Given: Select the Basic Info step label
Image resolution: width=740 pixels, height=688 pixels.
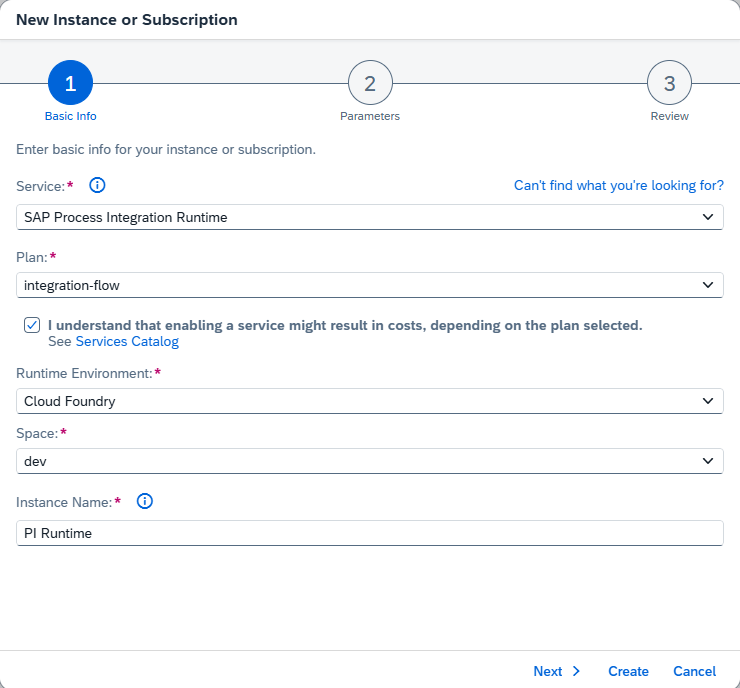Looking at the screenshot, I should pyautogui.click(x=70, y=116).
